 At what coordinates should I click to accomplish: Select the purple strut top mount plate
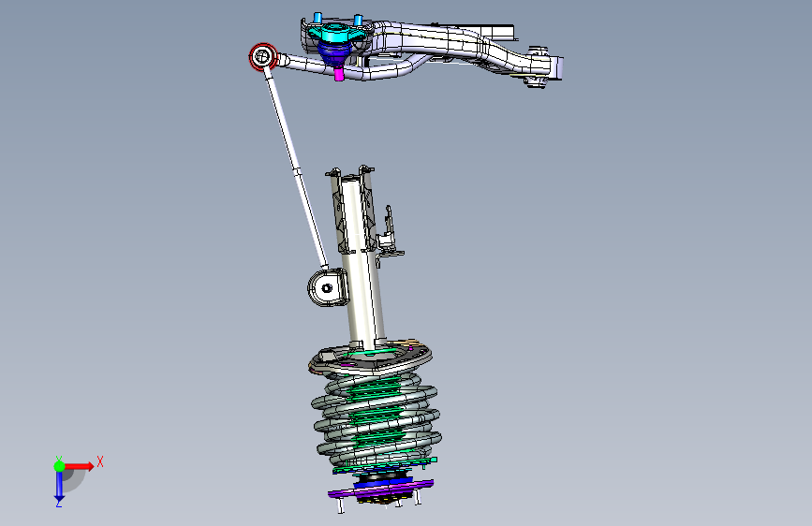(x=380, y=489)
